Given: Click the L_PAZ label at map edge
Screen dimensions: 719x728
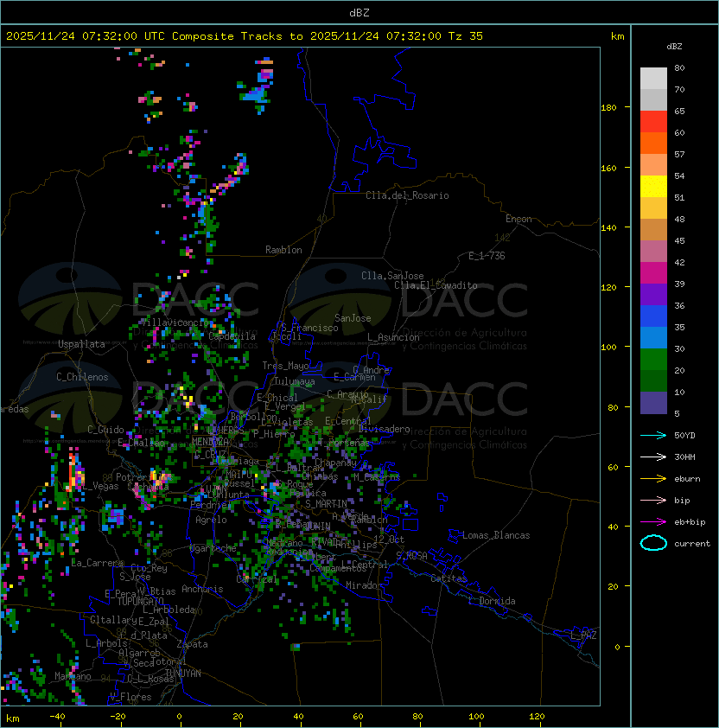Looking at the screenshot, I should click(583, 635).
